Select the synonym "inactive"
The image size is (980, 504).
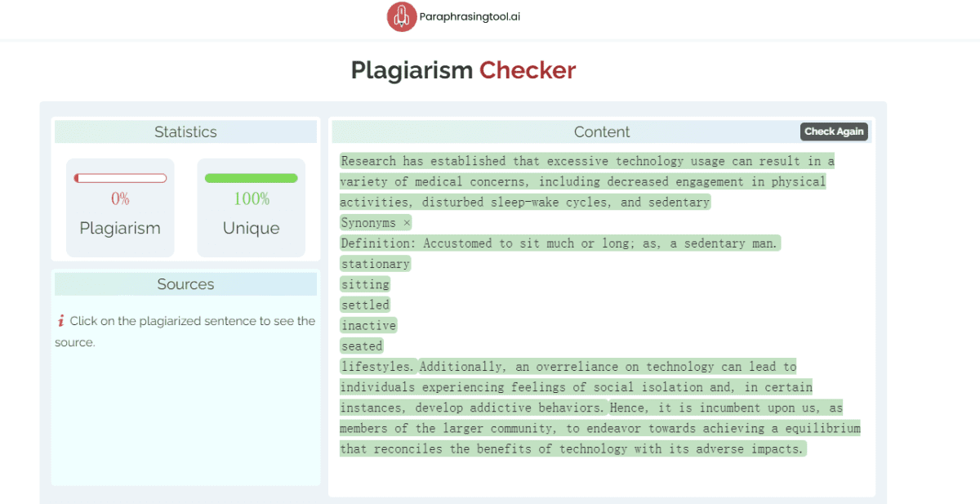tap(368, 325)
